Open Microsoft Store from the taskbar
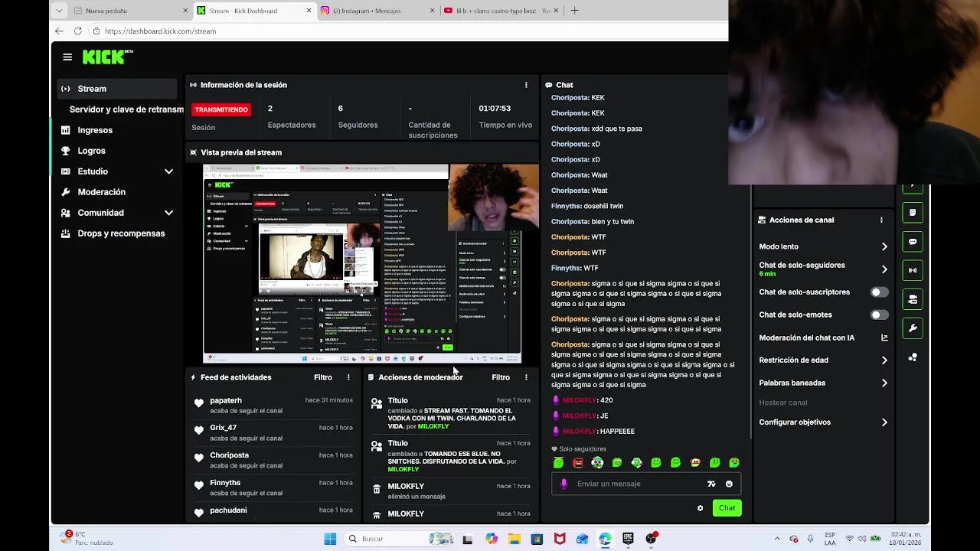980x551 pixels. [537, 539]
